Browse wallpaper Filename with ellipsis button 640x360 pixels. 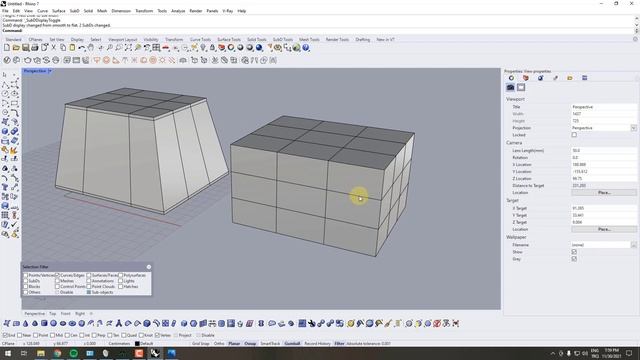[633, 245]
